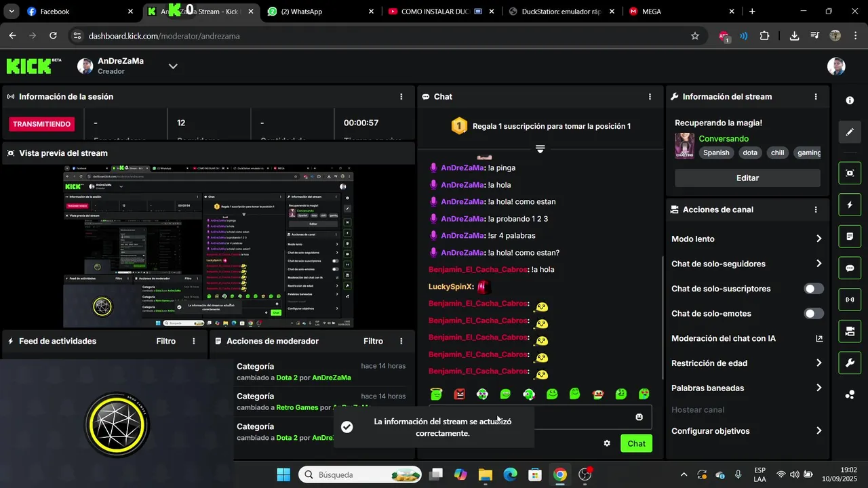Open the document/feed icon in right sidebar
Viewport: 868px width, 488px height.
tap(850, 237)
